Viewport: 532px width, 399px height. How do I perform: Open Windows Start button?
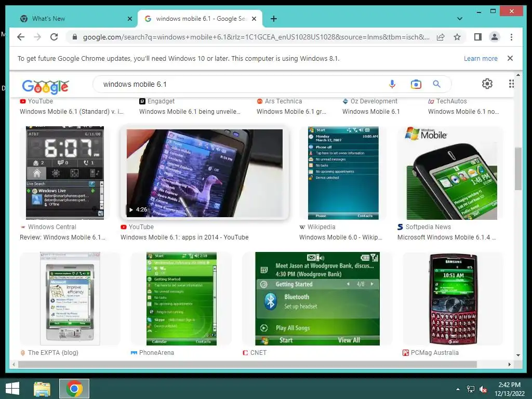(x=12, y=389)
